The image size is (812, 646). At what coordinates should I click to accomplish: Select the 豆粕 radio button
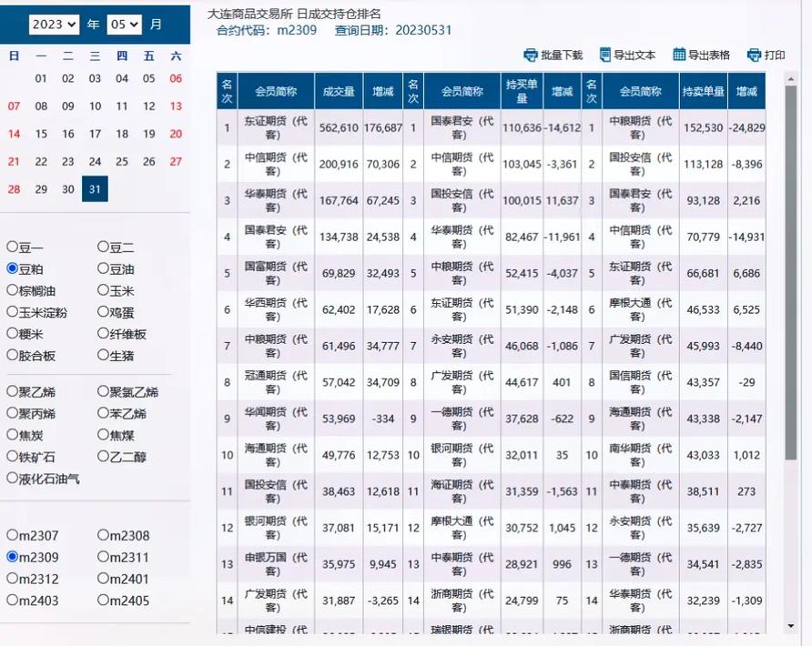pyautogui.click(x=13, y=268)
